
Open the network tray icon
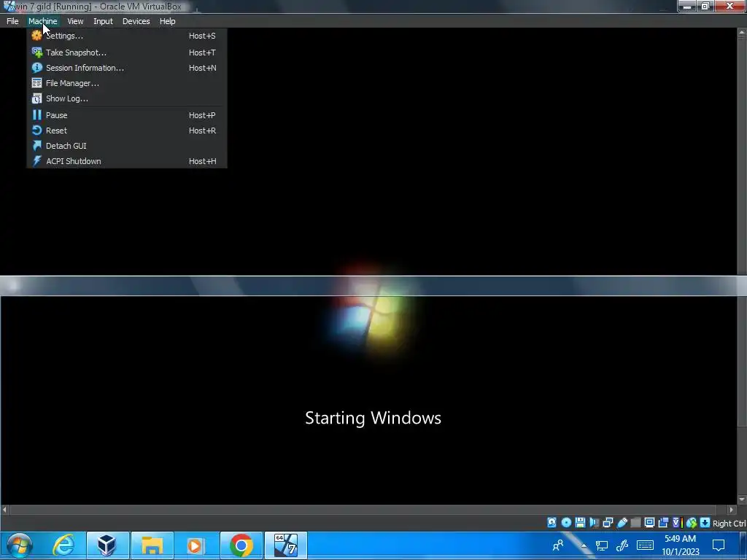(x=602, y=545)
